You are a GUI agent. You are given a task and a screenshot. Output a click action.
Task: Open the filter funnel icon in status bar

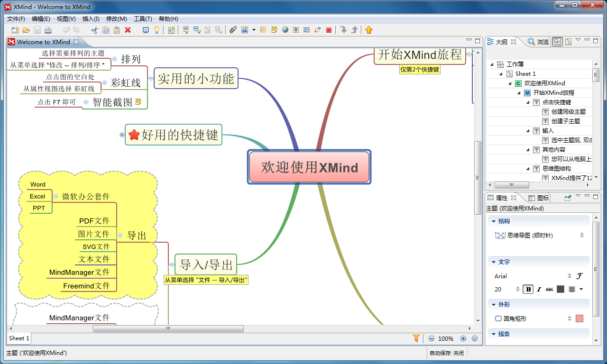tap(416, 338)
